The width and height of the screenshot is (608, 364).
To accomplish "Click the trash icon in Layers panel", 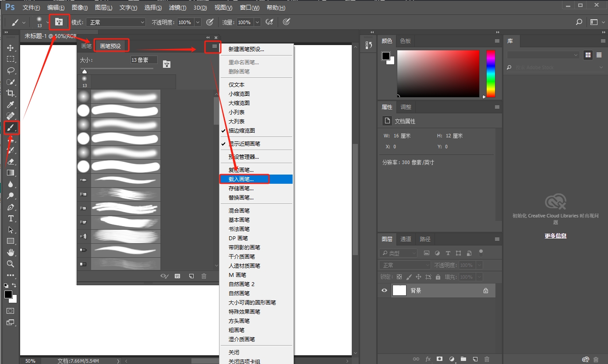I will [x=487, y=359].
